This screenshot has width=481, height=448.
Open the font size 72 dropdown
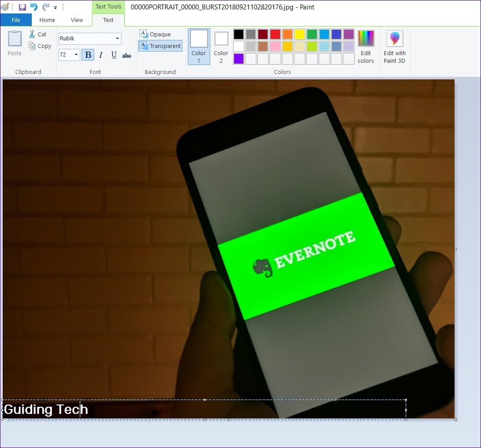click(76, 55)
